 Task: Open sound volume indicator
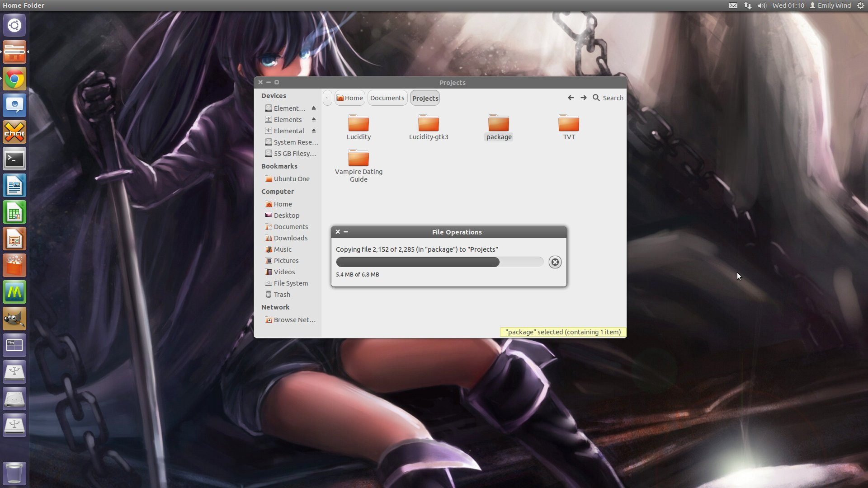(x=762, y=5)
